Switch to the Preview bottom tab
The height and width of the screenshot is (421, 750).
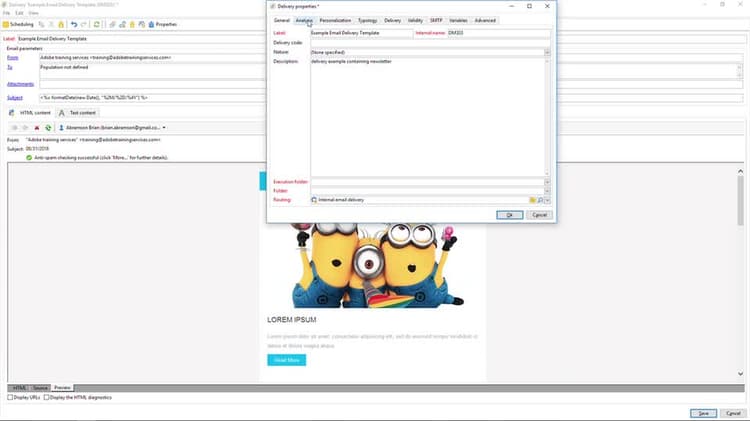[x=62, y=388]
